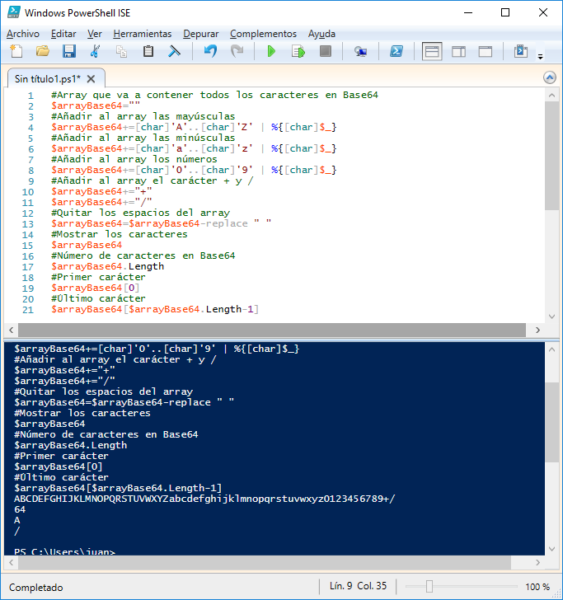
Task: Stop operation using the square icon
Action: point(325,51)
